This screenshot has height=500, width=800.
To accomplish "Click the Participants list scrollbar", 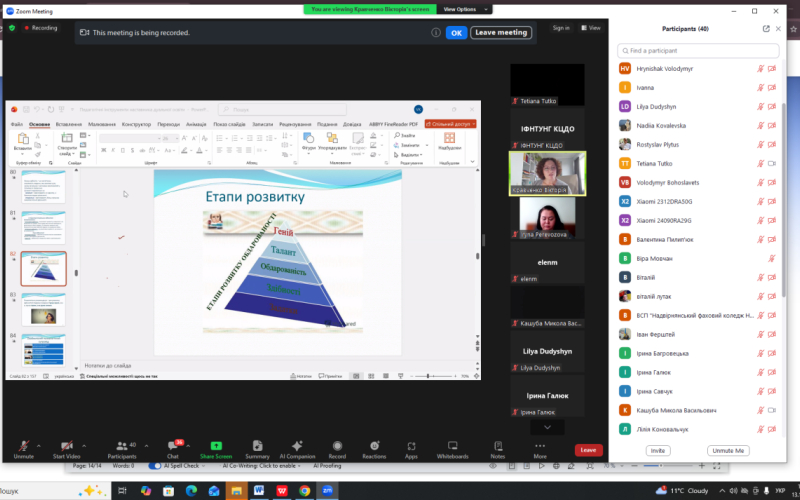I will click(x=784, y=199).
